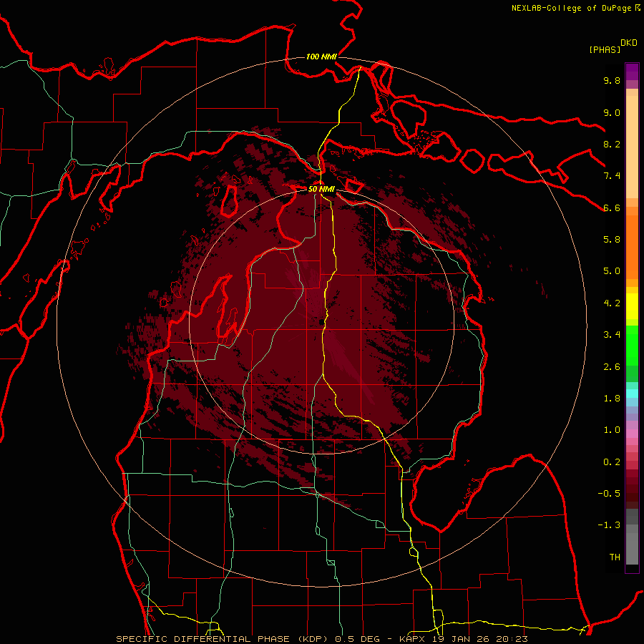Screen dimensions: 644x644
Task: Click the NEXLAB-College of DuPage label
Action: point(576,8)
